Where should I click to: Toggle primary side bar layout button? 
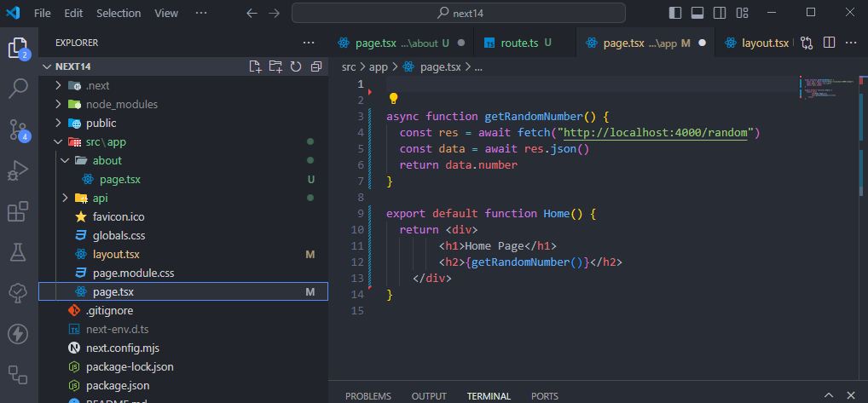coord(675,13)
